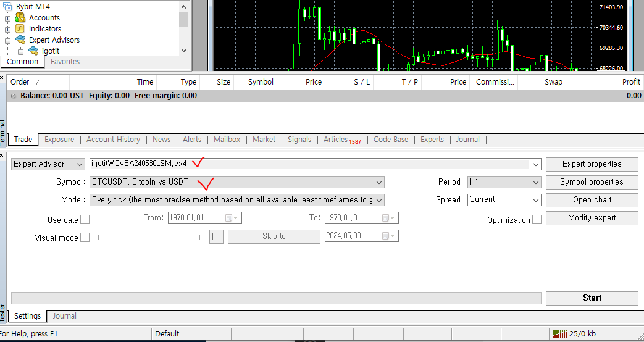Click the Modify expert button
The width and height of the screenshot is (644, 342).
tap(592, 218)
